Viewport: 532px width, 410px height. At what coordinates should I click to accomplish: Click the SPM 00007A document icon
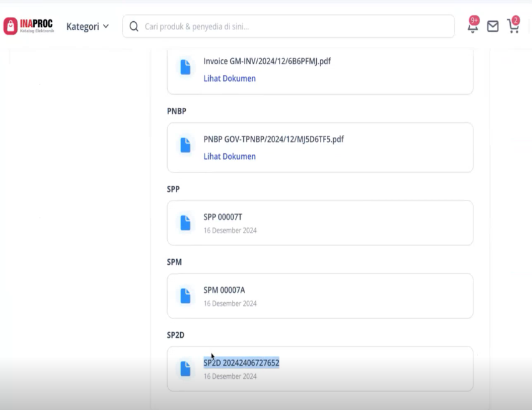tap(185, 295)
